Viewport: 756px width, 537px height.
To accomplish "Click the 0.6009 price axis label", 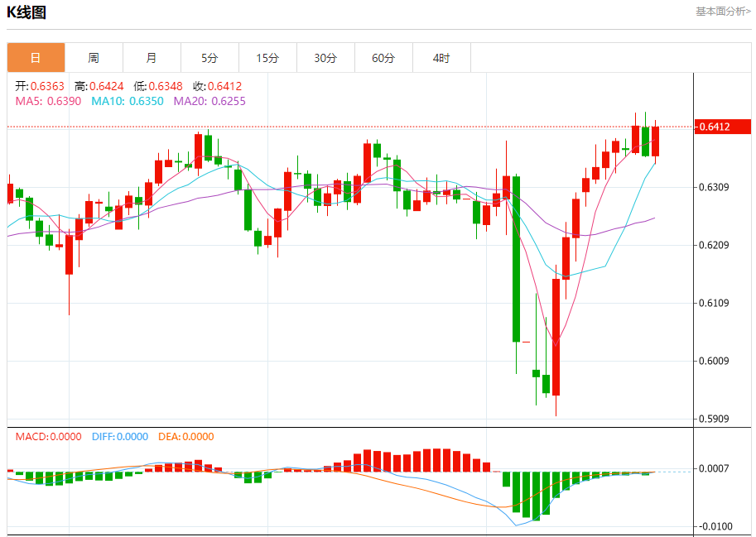I will point(714,361).
